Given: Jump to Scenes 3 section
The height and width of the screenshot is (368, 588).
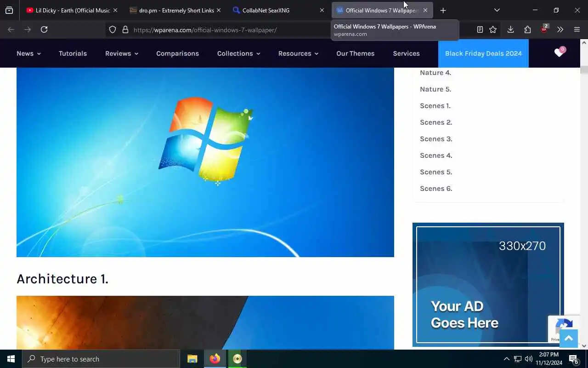Looking at the screenshot, I should coord(436,139).
